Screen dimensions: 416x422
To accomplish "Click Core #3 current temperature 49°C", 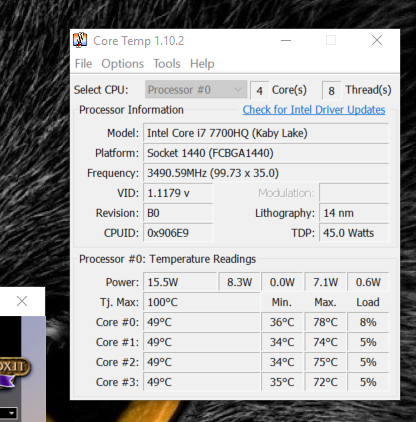I will coord(201,382).
